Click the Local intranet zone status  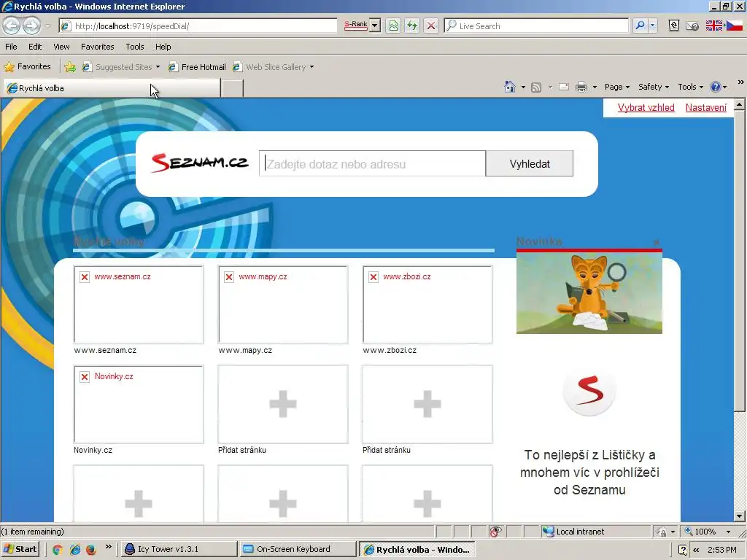click(573, 532)
